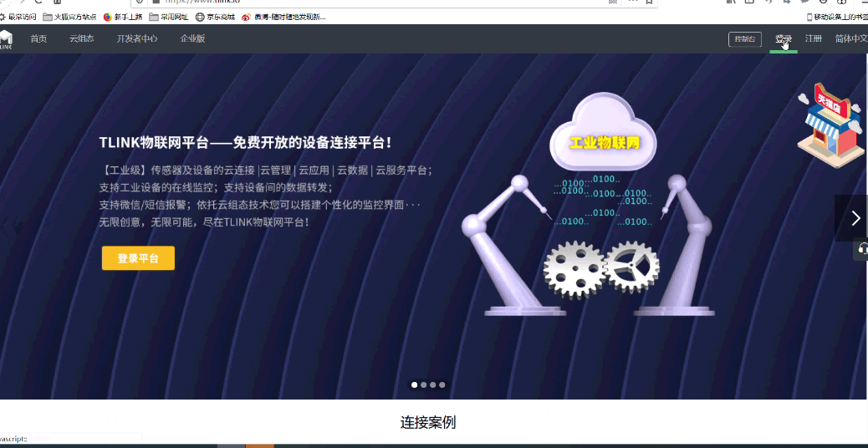Select the third carousel dot
This screenshot has width=868, height=448.
433,385
